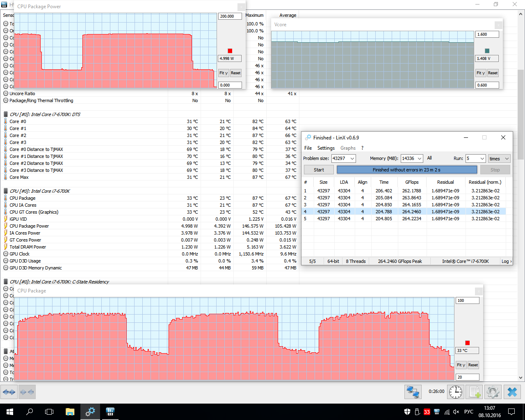Click the red 33 temperature tray icon

[427, 412]
